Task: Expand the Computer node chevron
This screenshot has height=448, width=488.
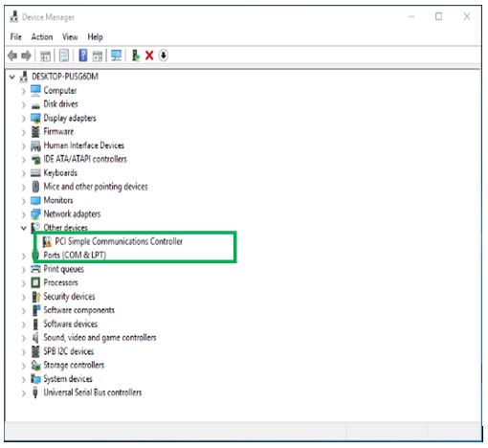Action: (x=24, y=91)
